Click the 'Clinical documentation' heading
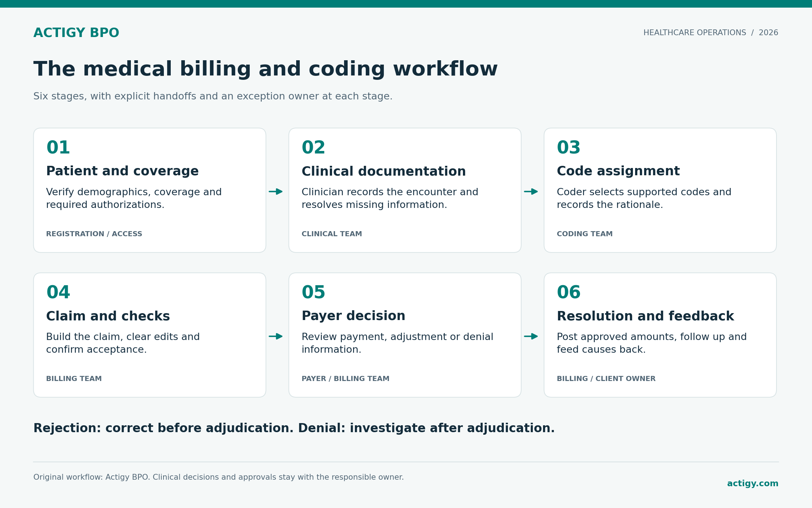This screenshot has height=508, width=812. [x=384, y=171]
